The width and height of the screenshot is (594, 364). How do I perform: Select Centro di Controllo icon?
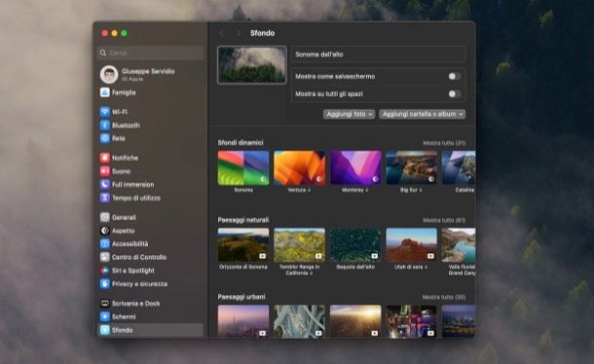click(x=105, y=257)
